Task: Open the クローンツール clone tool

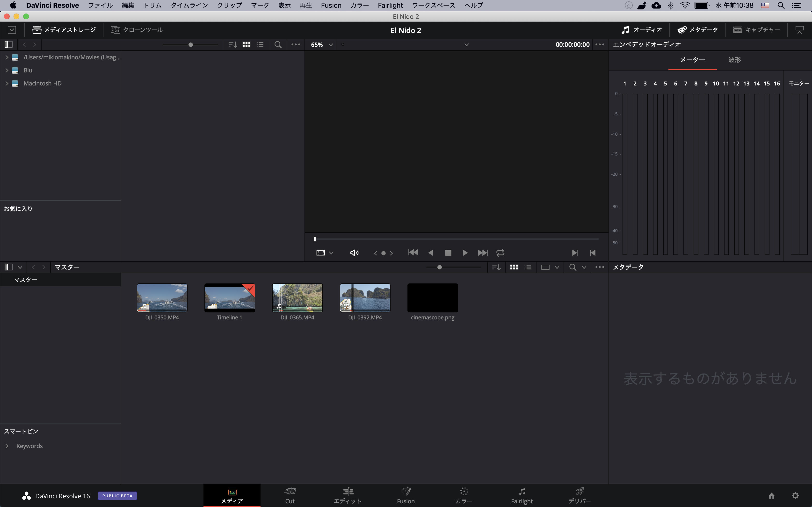Action: (x=137, y=30)
